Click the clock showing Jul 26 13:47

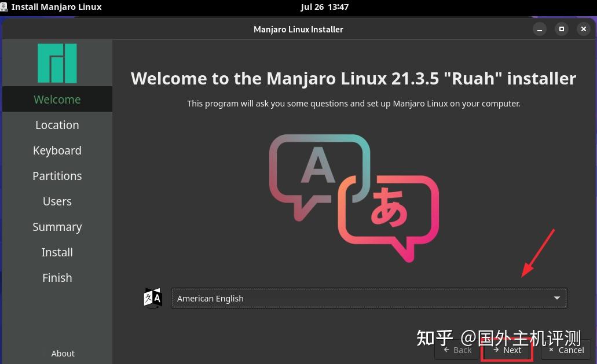[324, 6]
